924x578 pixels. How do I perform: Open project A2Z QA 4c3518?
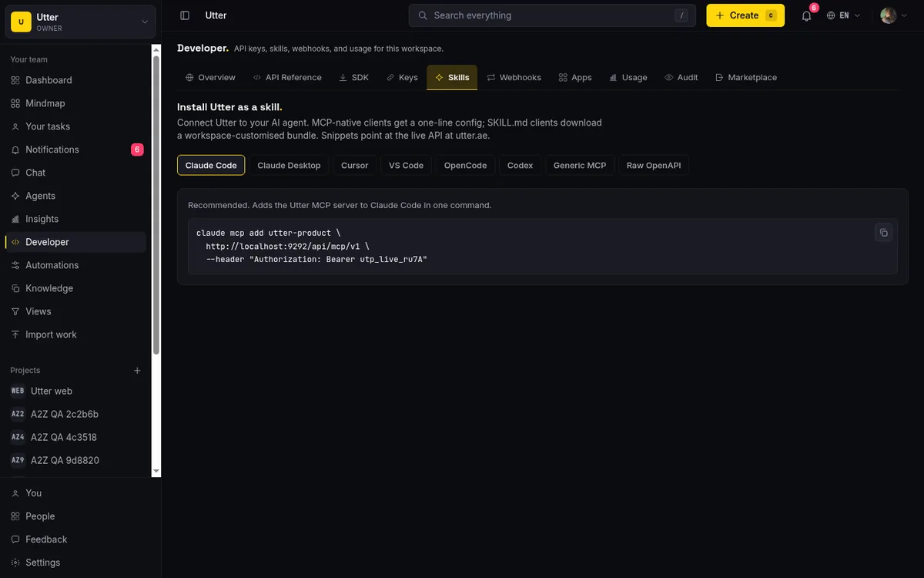75,437
